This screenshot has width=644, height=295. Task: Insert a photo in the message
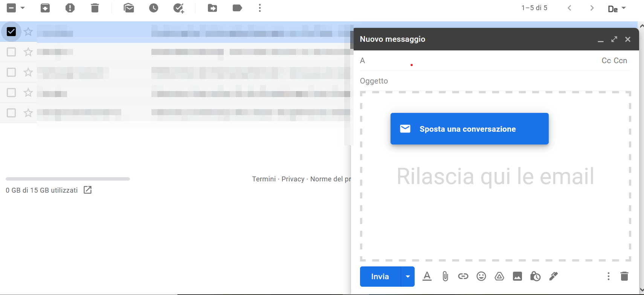pos(517,277)
